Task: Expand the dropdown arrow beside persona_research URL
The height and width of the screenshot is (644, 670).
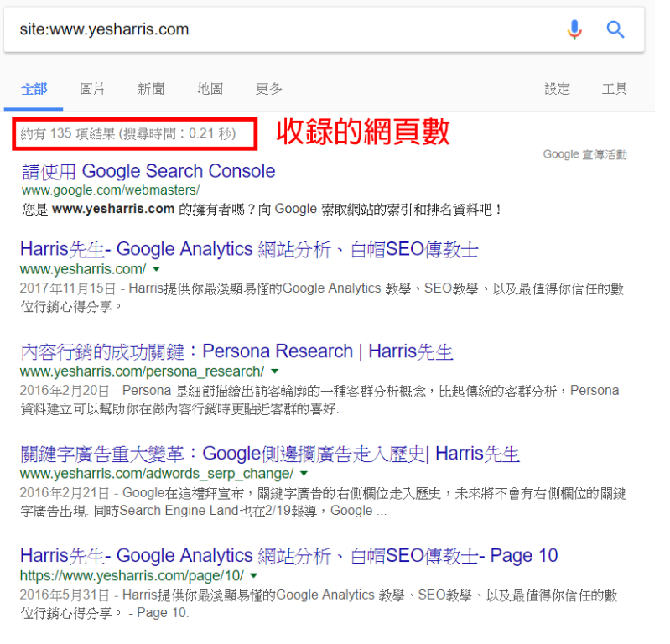Action: point(275,371)
